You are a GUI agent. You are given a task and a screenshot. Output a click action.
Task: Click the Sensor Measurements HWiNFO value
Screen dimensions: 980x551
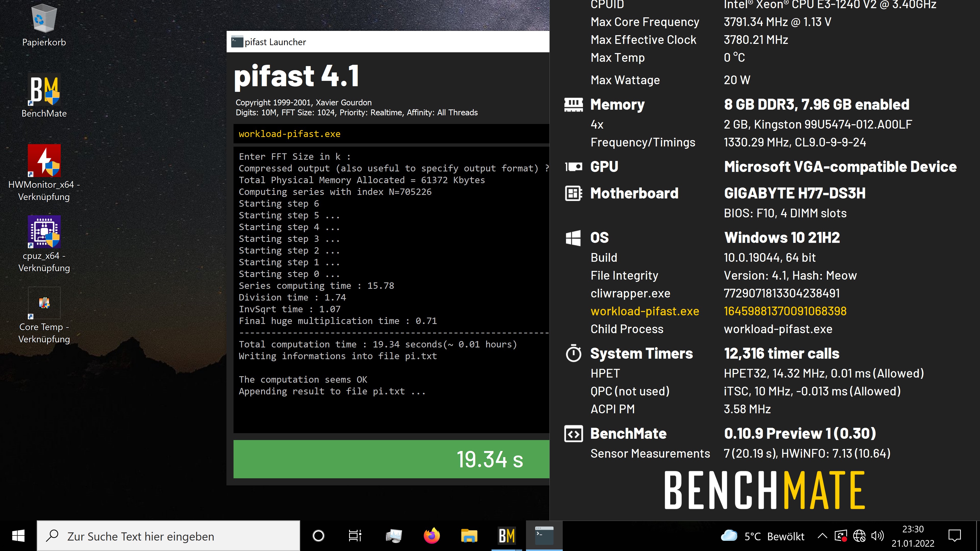pyautogui.click(x=807, y=453)
